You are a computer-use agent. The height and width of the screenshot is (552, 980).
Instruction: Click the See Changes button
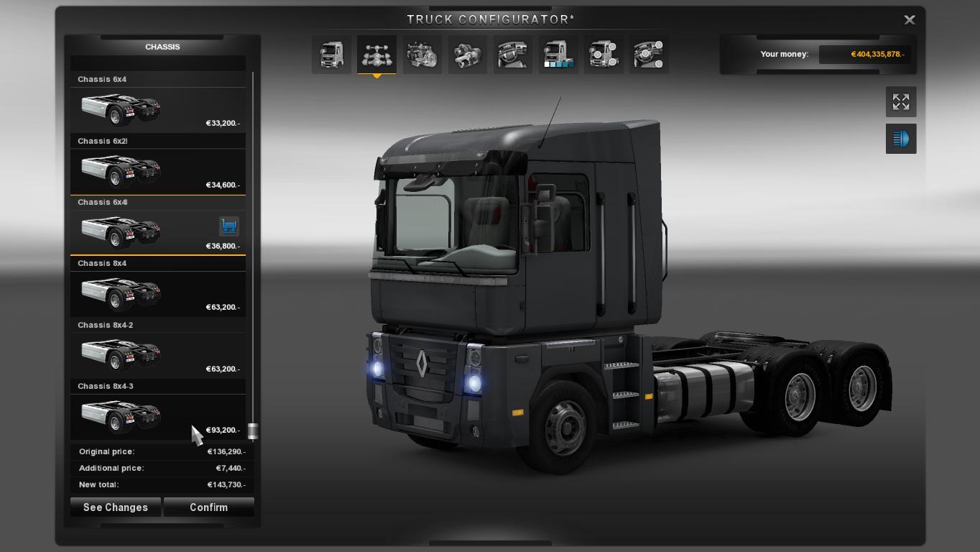pyautogui.click(x=116, y=507)
